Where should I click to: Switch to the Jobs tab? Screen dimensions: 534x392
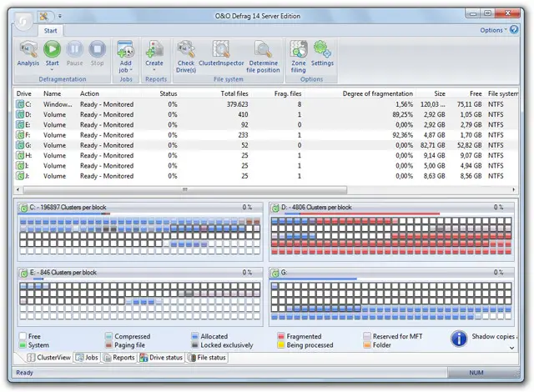pos(87,358)
